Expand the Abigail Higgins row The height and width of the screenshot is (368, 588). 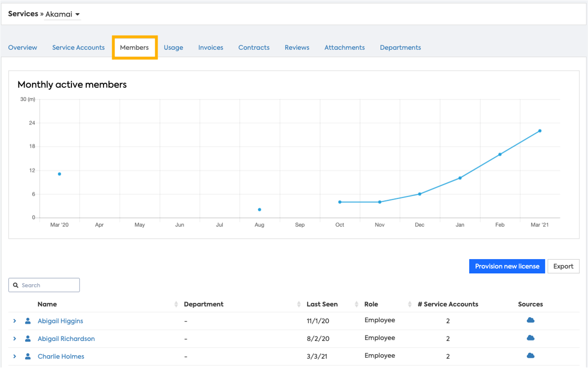click(x=15, y=321)
